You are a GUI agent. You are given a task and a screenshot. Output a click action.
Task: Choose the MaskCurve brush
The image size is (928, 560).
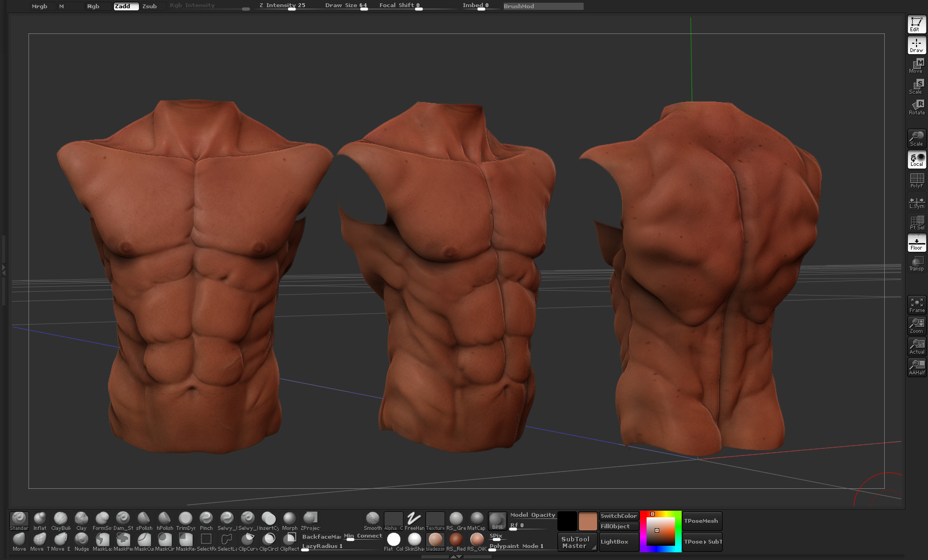144,541
